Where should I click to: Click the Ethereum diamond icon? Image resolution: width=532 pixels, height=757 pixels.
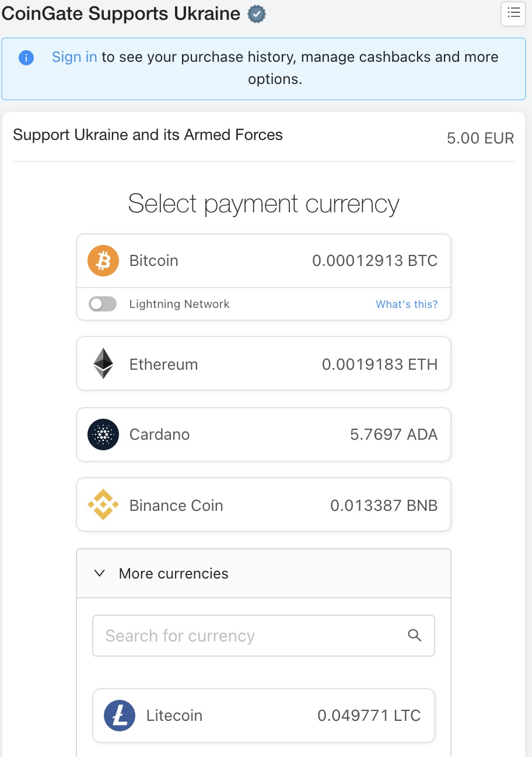(103, 364)
